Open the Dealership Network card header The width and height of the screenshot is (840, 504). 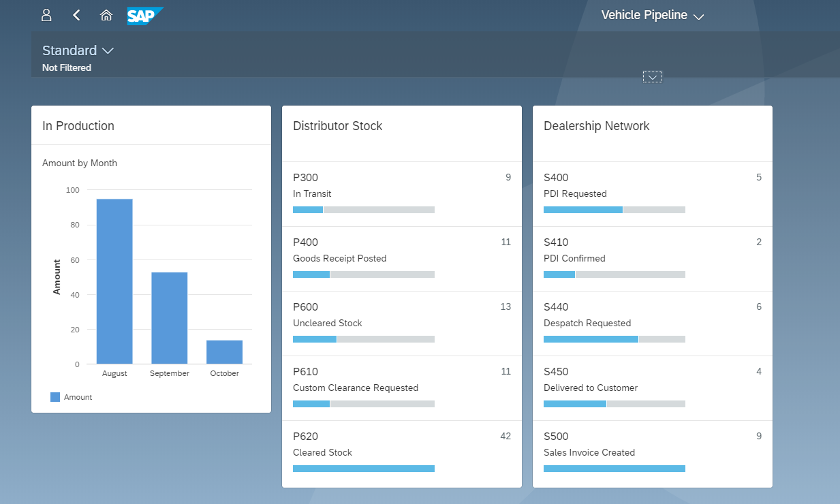click(653, 133)
